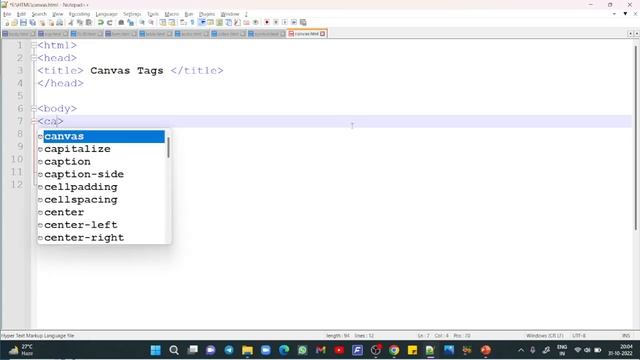Open the Document List toolbar icon
Image resolution: width=640 pixels, height=360 pixels.
[x=228, y=22]
